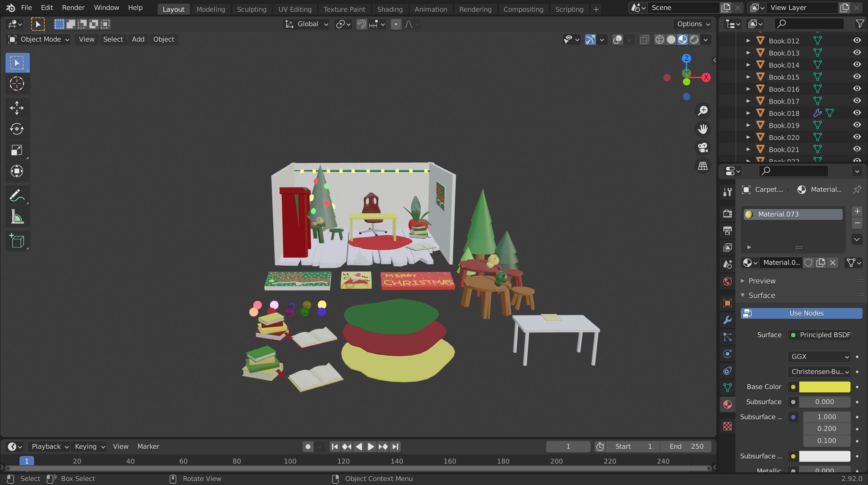Viewport: 868px width, 485px height.
Task: Toggle show overlays button
Action: (617, 40)
